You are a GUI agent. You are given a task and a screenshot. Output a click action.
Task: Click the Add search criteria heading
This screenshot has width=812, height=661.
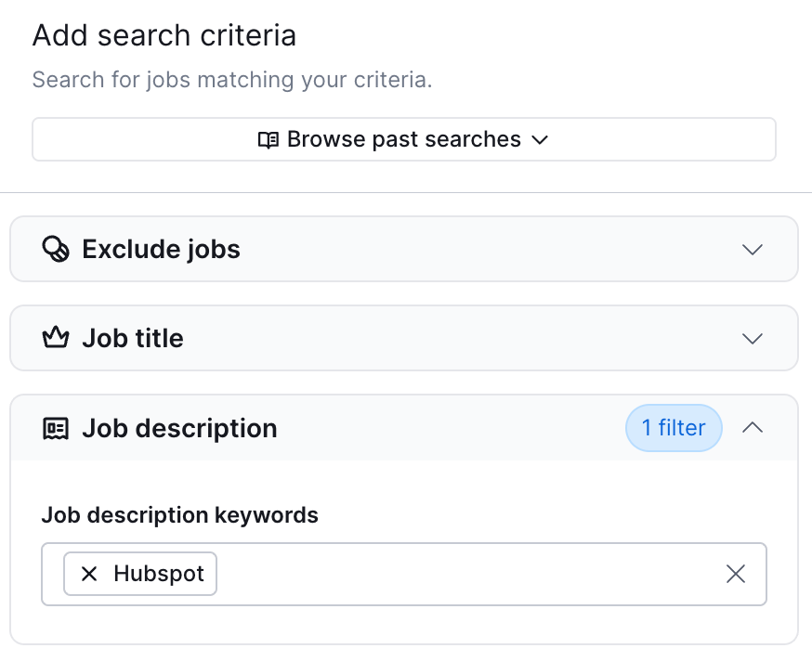pos(164,36)
